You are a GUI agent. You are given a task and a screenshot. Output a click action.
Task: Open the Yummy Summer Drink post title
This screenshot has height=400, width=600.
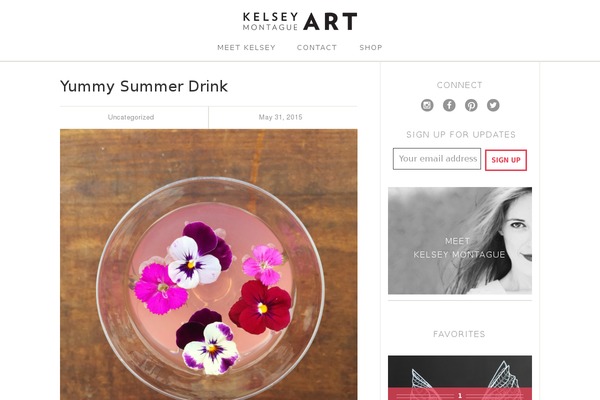[x=144, y=86]
